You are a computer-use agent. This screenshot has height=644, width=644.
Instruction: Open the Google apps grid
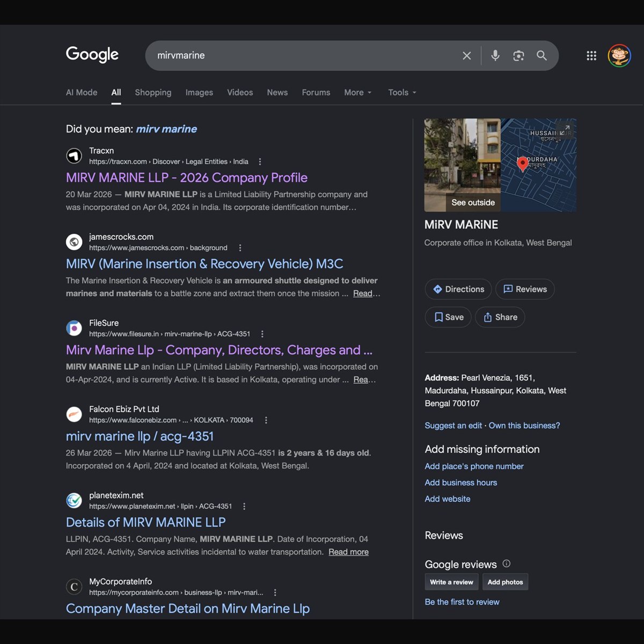591,56
